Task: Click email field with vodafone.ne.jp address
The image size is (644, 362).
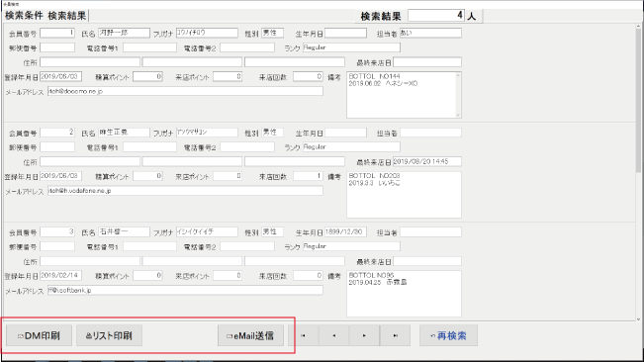Action: click(x=185, y=191)
